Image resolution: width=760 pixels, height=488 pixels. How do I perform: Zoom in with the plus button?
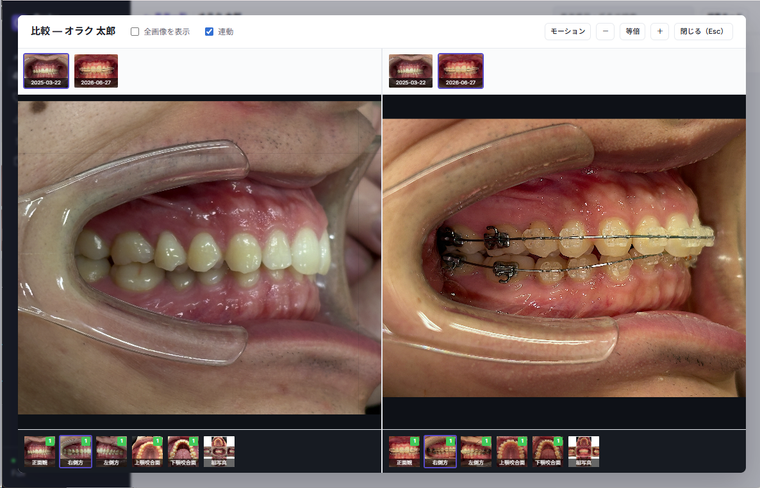coord(660,31)
